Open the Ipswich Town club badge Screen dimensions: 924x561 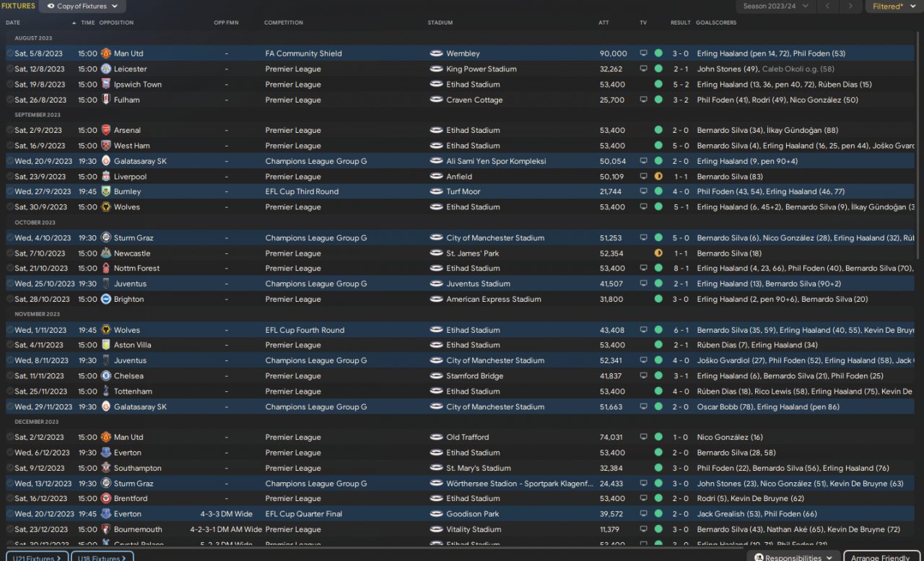[106, 84]
